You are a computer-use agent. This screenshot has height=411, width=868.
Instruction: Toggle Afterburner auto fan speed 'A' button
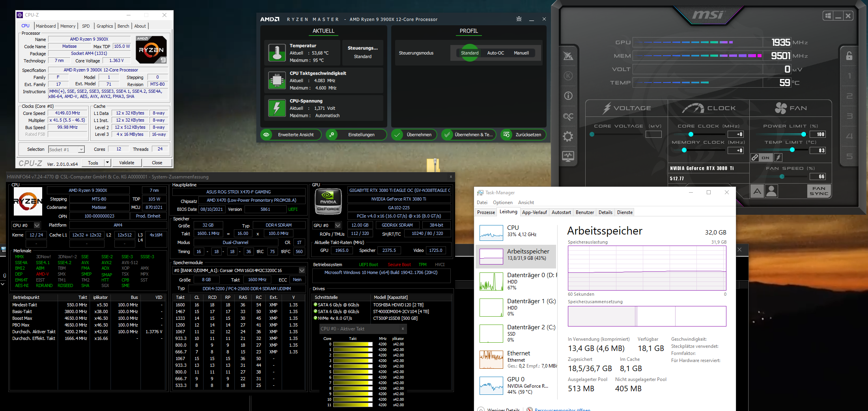point(757,191)
